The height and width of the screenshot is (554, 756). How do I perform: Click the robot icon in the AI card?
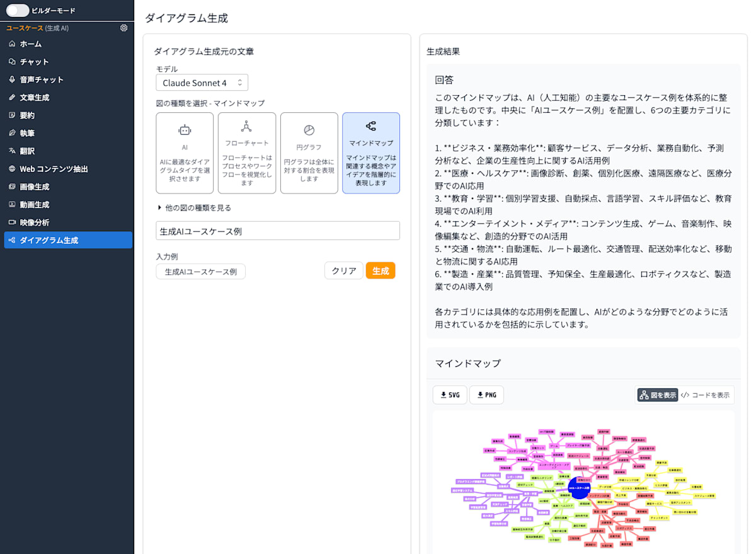185,130
